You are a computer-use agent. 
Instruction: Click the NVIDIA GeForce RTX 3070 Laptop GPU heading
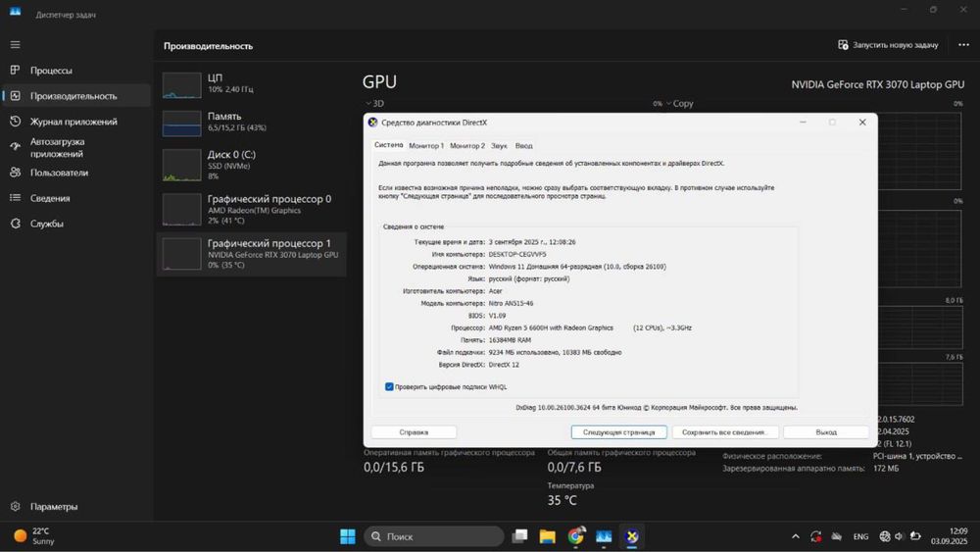point(877,84)
